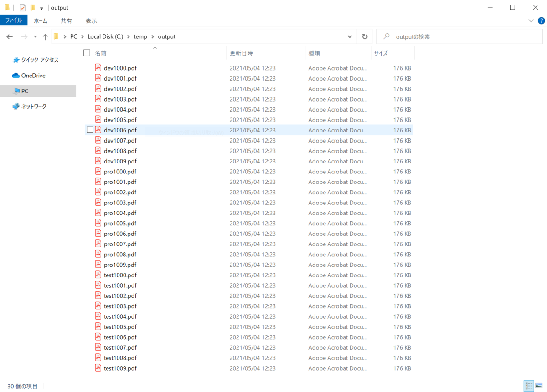Viewport: 547px width, 392px height.
Task: Click the PDF icon of dev1000.pdf
Action: (98, 67)
